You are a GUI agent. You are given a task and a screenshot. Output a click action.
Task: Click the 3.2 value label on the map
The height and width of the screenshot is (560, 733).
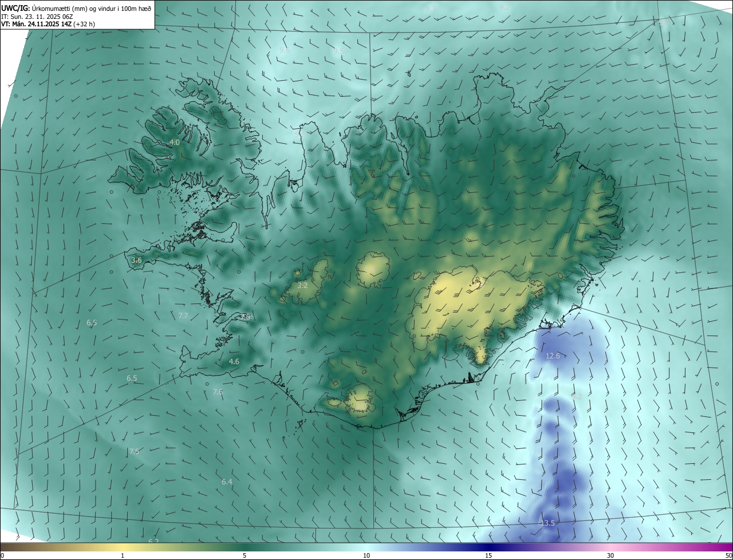tap(303, 285)
